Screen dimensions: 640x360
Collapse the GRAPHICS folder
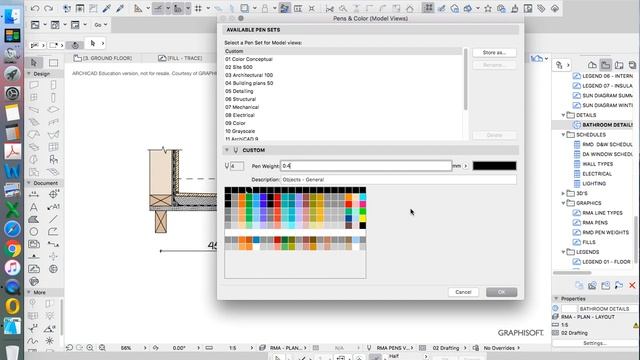(563, 203)
